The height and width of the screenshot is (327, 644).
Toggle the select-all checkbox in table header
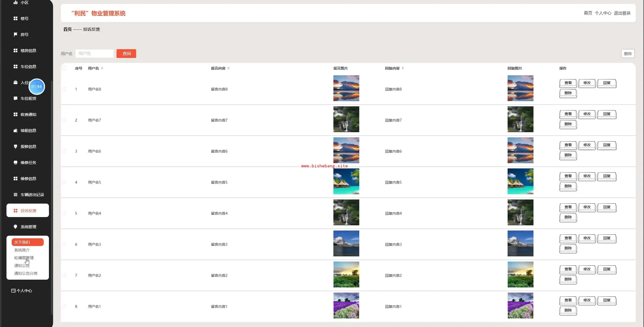(64, 68)
